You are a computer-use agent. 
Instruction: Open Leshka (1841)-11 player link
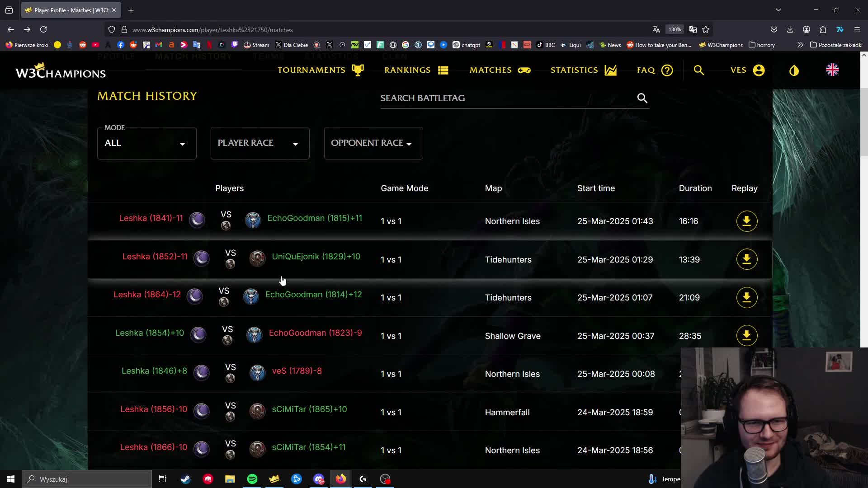pos(151,218)
